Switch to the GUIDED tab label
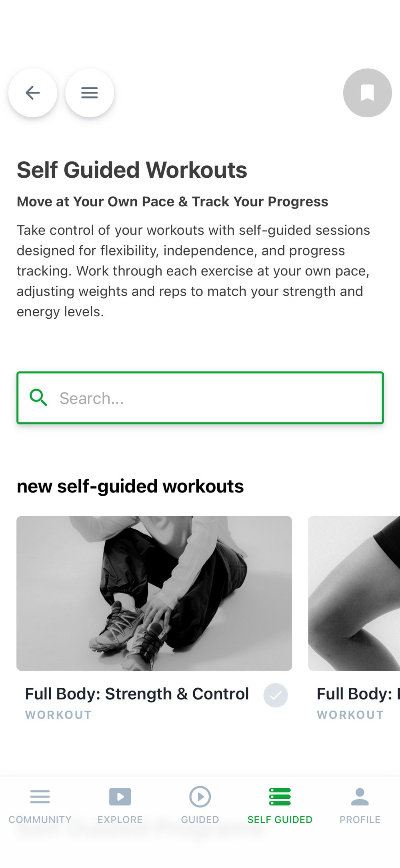400x868 pixels. 200,820
